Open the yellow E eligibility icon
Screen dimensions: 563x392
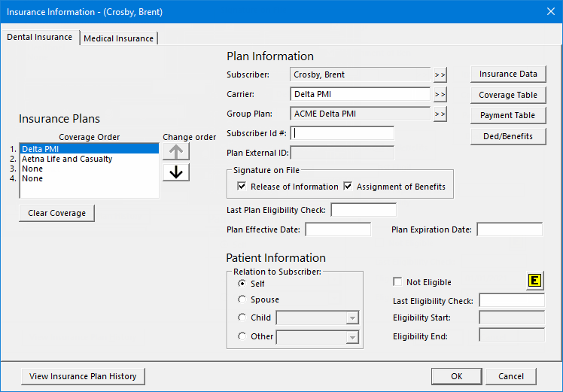[535, 281]
